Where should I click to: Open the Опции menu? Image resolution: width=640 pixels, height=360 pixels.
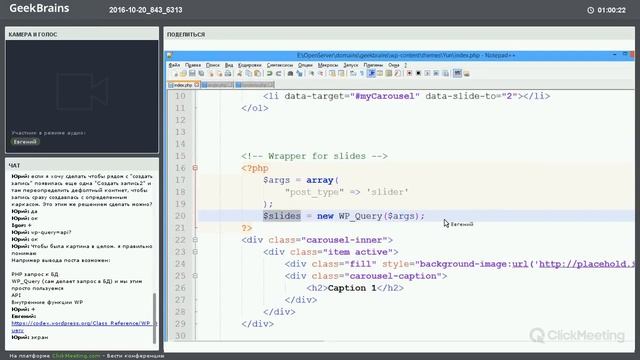click(x=305, y=65)
